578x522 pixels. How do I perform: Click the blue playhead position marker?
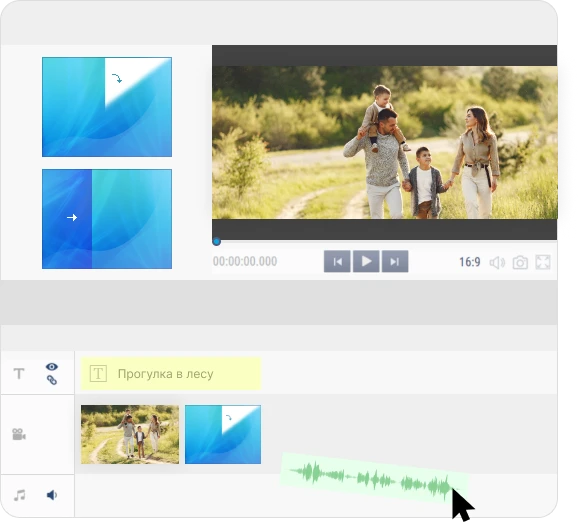point(217,242)
